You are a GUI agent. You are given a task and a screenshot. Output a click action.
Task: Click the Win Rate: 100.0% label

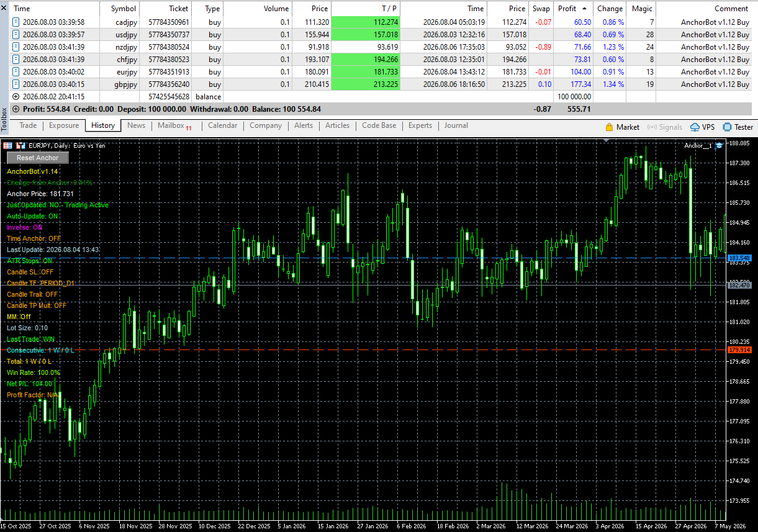tap(34, 372)
